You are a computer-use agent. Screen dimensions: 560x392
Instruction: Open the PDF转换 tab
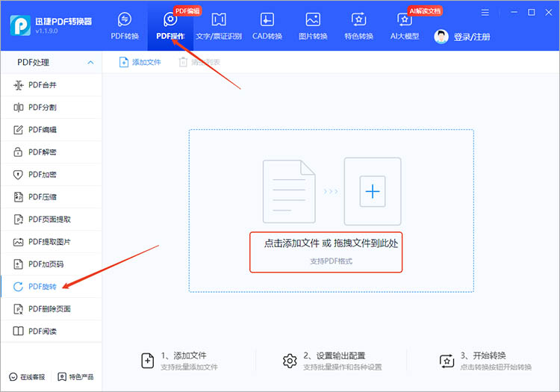[x=125, y=25]
